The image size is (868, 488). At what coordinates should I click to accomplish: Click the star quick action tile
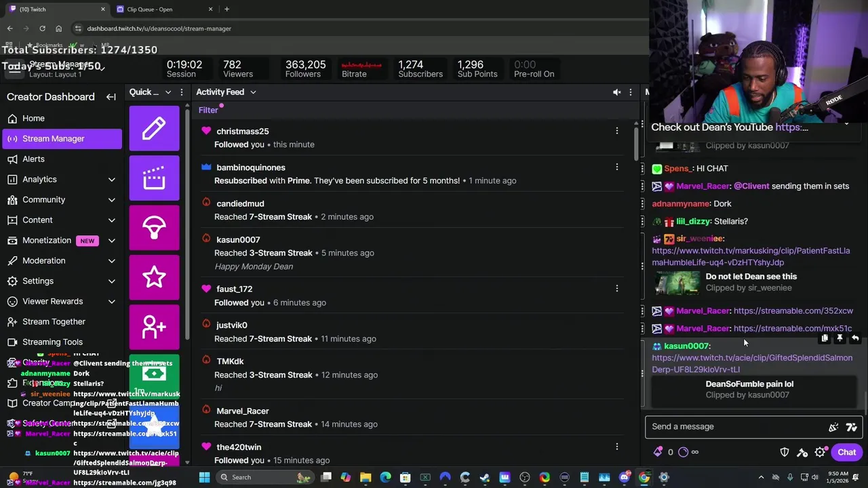154,277
